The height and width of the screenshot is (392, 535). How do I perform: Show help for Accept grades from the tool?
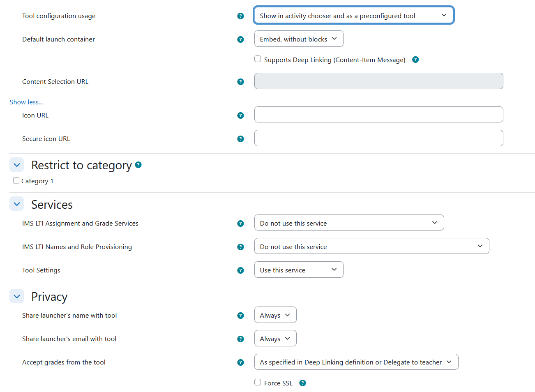[x=241, y=362]
